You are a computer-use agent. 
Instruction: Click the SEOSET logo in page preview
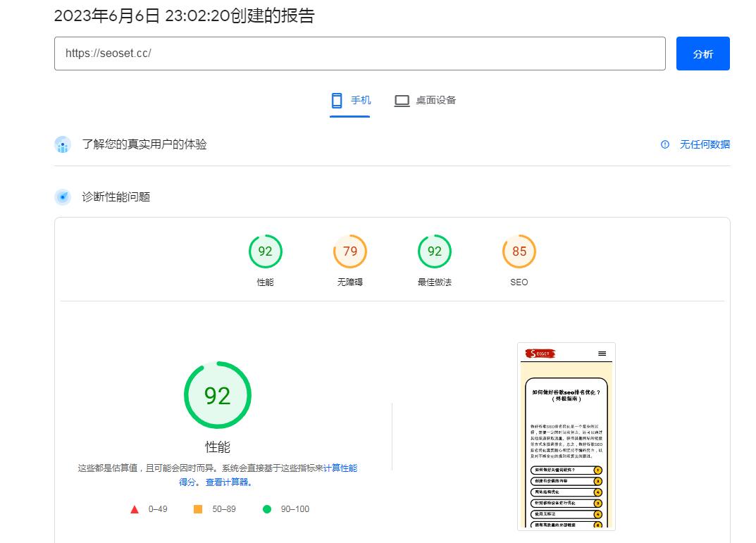[x=542, y=354]
